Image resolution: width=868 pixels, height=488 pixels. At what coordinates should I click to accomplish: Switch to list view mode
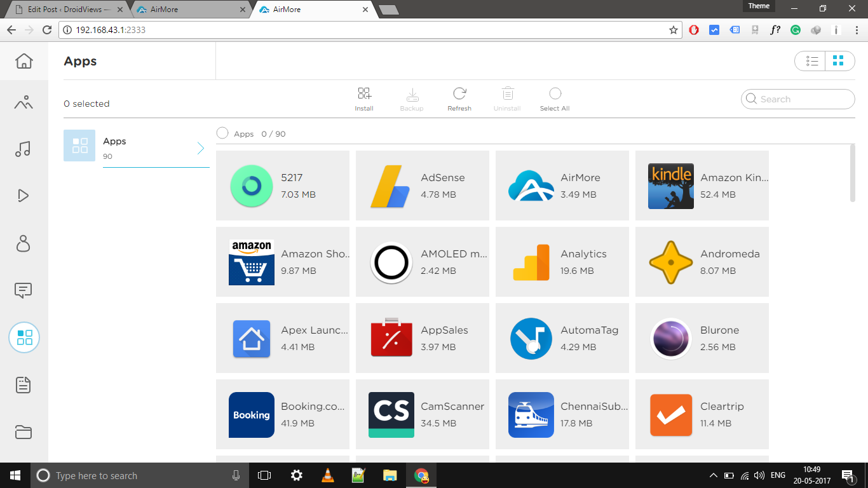pos(811,61)
